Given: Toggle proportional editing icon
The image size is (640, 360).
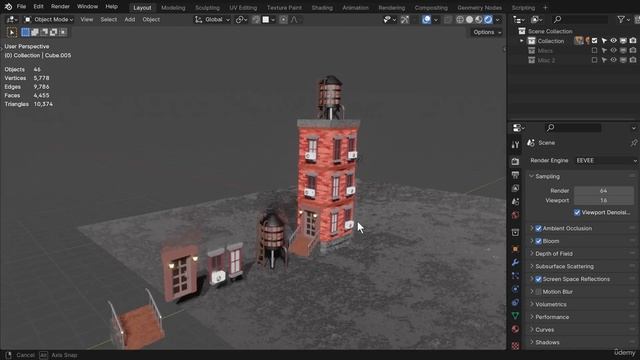Looking at the screenshot, I should click(283, 20).
